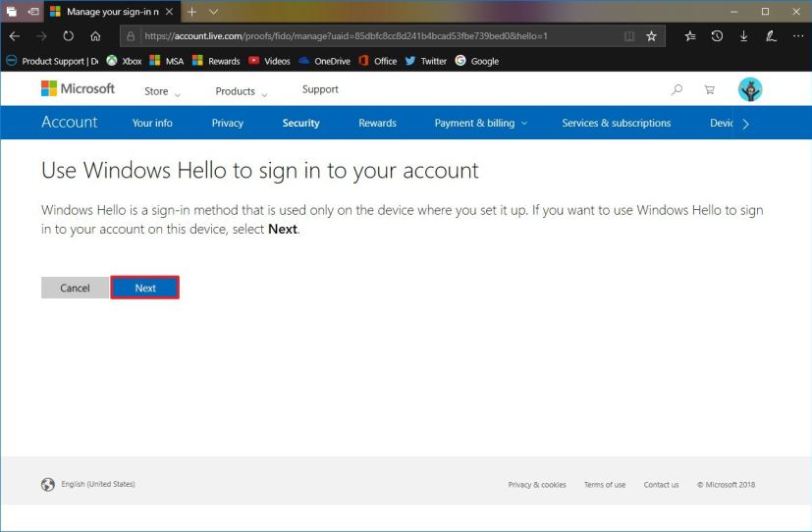This screenshot has width=812, height=532.
Task: Expand Payment & billing dropdown
Action: [x=480, y=123]
